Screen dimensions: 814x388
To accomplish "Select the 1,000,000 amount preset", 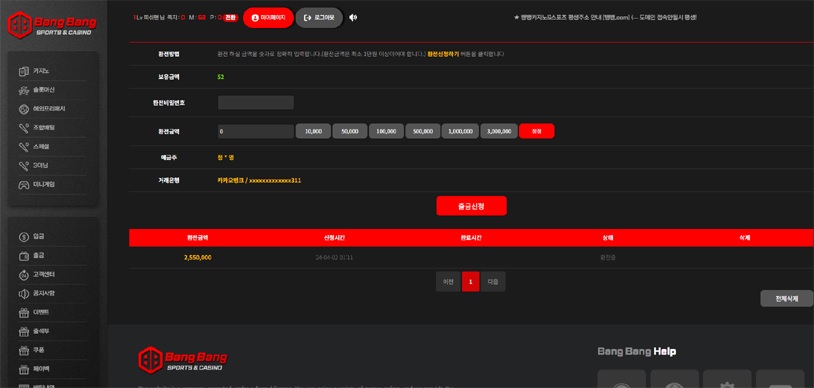I will point(460,131).
